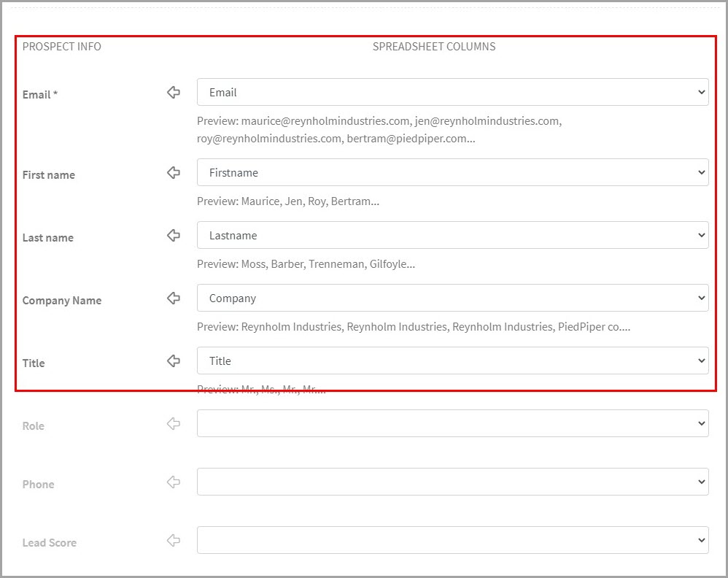Click the greyed arrow icon beside Phone
Viewport: 728px width, 578px height.
click(x=174, y=482)
